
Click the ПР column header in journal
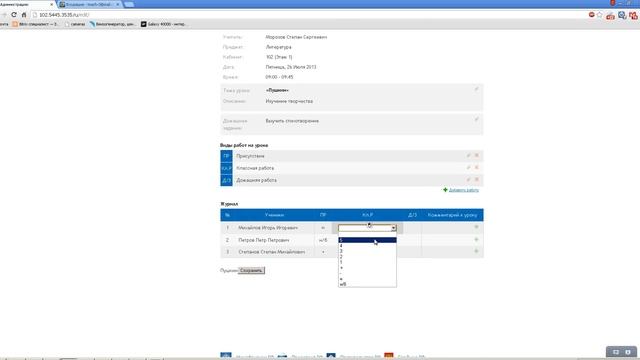click(x=323, y=215)
